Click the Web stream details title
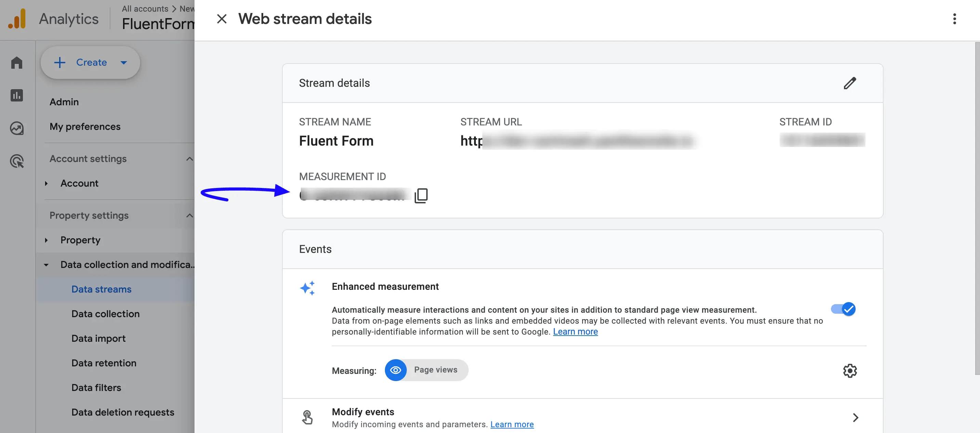 (x=305, y=19)
